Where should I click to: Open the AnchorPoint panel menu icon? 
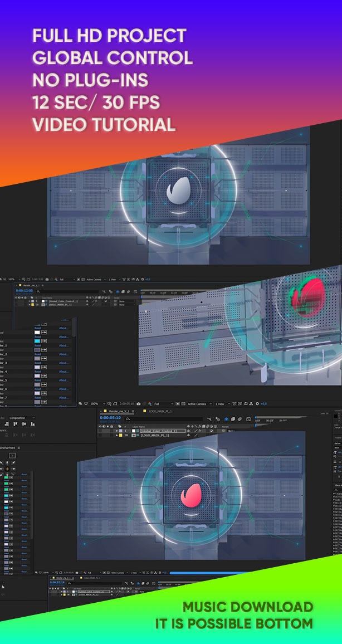click(18, 448)
